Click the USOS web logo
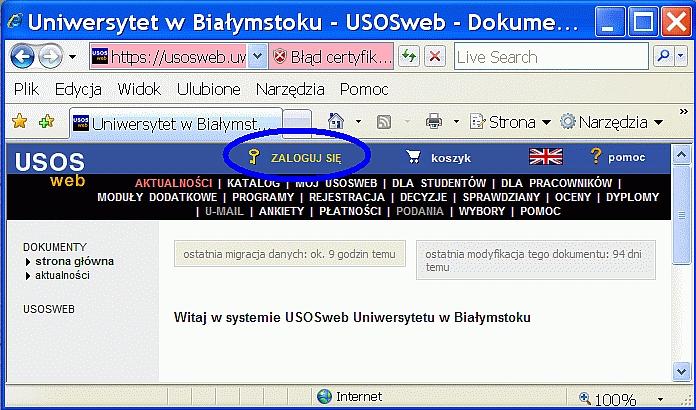The width and height of the screenshot is (696, 410). 50,169
